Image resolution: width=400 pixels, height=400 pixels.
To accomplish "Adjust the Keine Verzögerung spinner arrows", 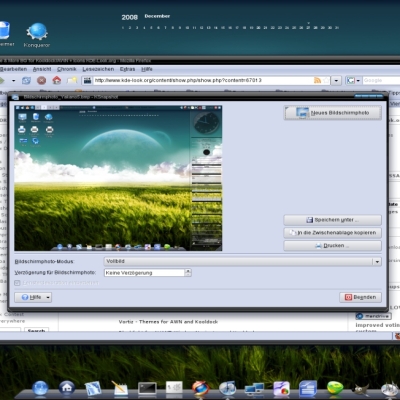I will (x=188, y=273).
